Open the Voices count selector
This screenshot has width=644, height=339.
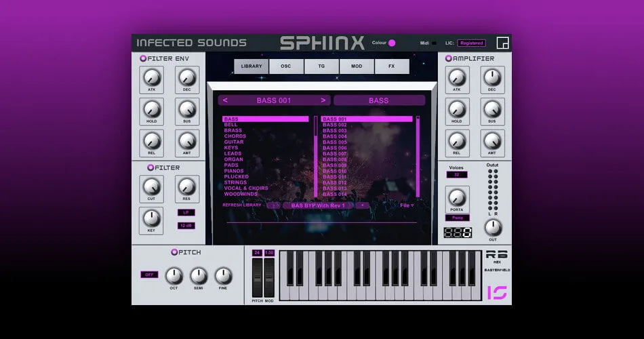coord(457,175)
